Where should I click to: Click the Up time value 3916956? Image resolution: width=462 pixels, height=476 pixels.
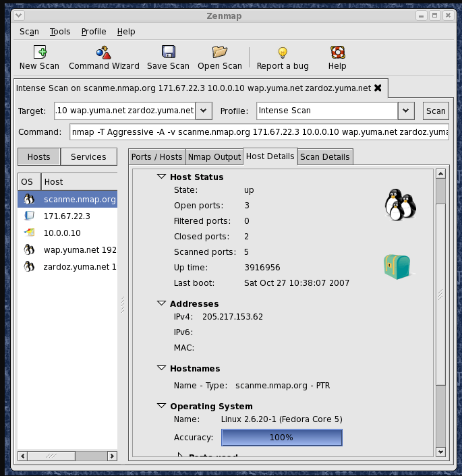tap(262, 268)
